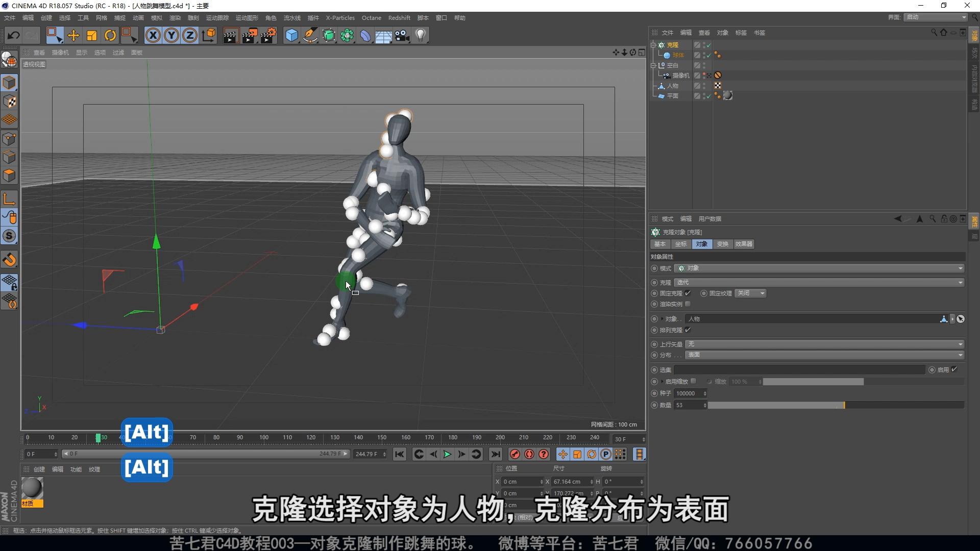This screenshot has height=551, width=980.
Task: Select Polygons mode in left bar
Action: click(9, 176)
